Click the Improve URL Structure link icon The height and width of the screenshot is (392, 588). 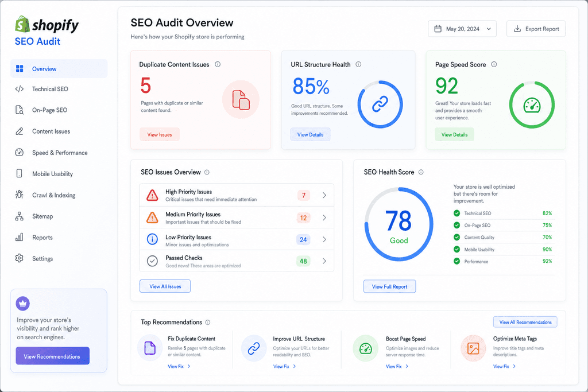[254, 348]
